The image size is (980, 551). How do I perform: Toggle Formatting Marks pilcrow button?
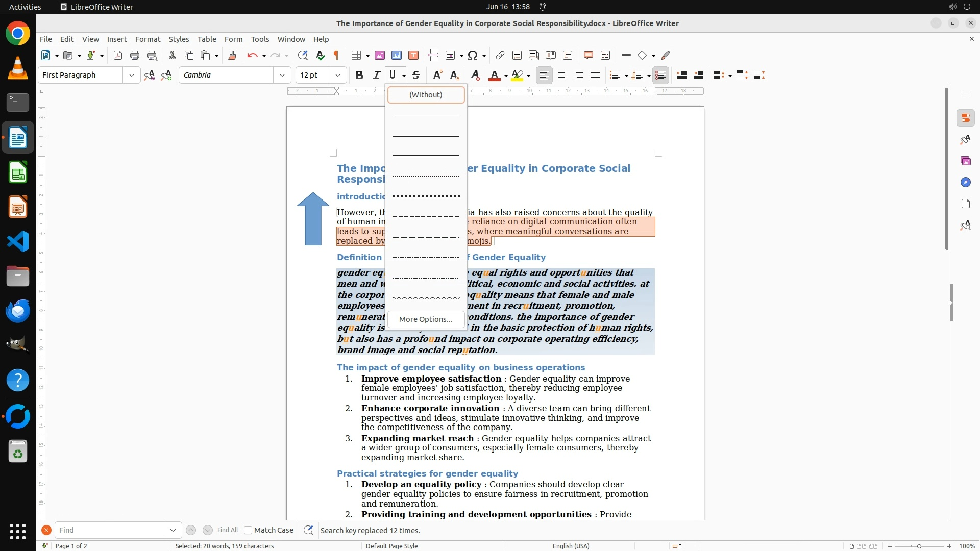336,55
